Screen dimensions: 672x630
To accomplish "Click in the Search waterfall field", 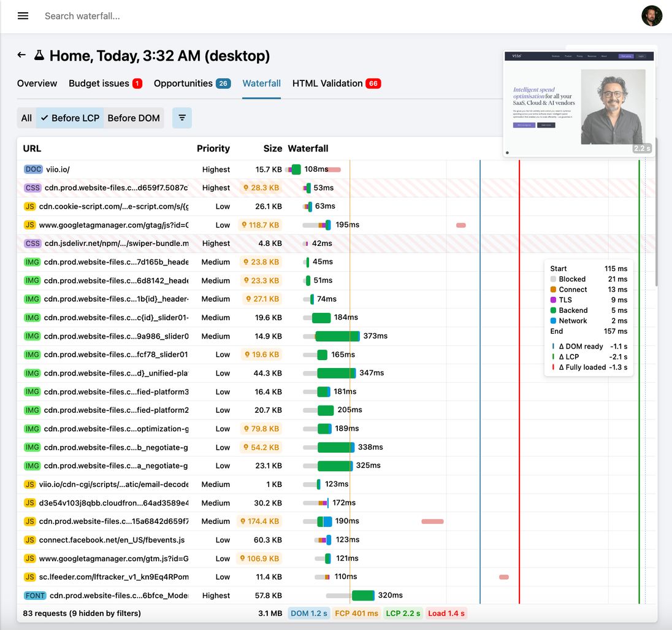I will tap(184, 16).
